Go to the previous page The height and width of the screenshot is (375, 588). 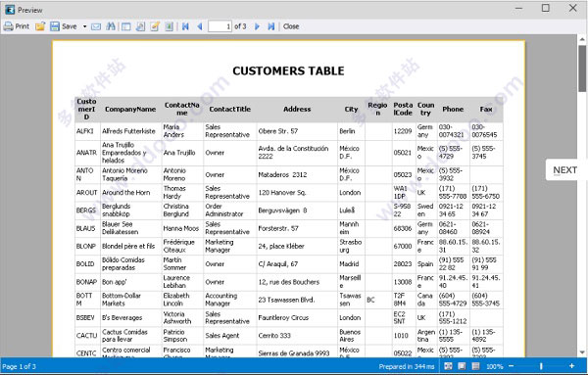(200, 26)
